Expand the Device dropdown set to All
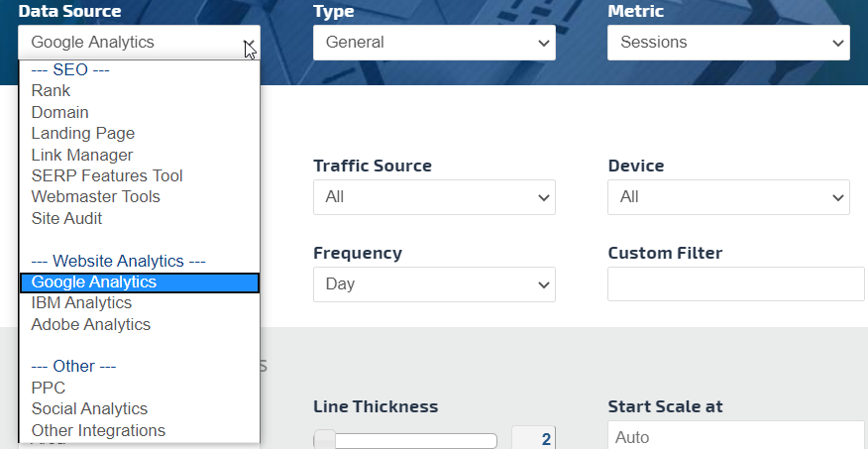868x449 pixels. click(728, 197)
